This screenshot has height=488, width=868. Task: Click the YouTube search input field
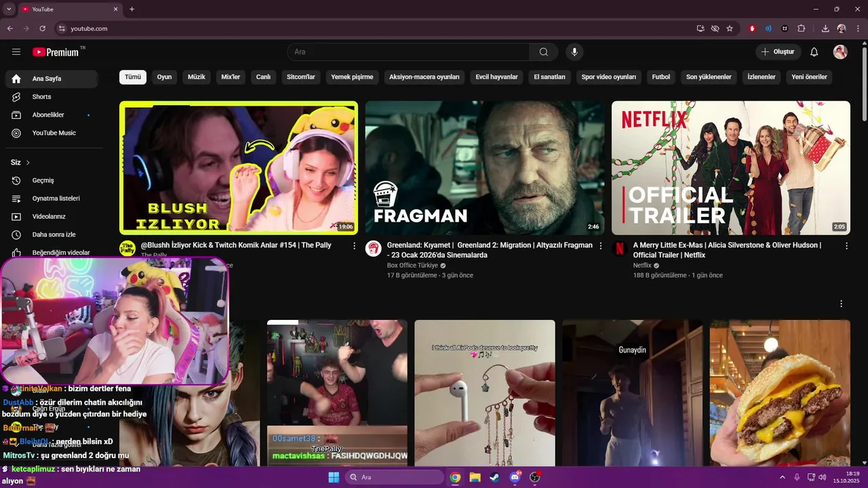click(408, 52)
